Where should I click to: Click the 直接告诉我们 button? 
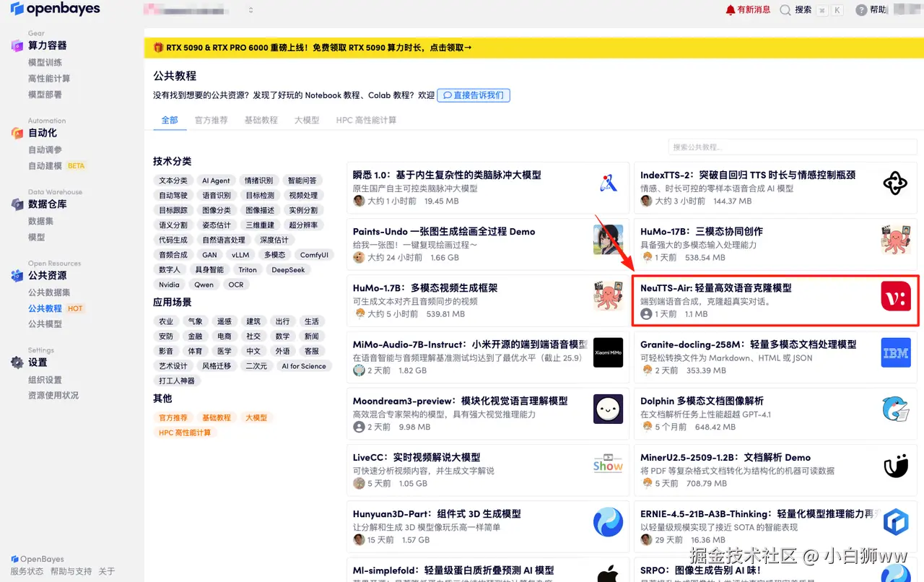pos(474,95)
